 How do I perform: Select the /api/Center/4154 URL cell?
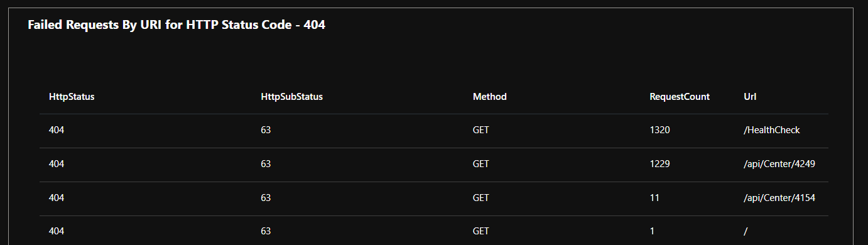coord(779,198)
